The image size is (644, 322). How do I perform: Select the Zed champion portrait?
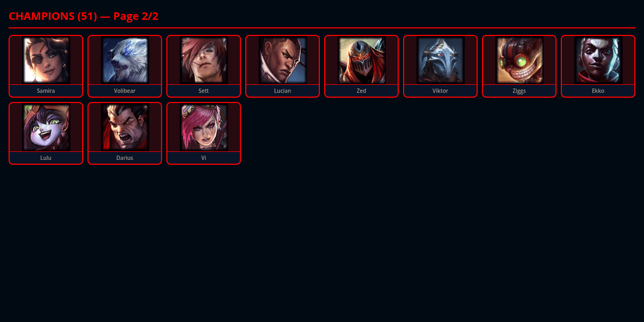[x=361, y=60]
